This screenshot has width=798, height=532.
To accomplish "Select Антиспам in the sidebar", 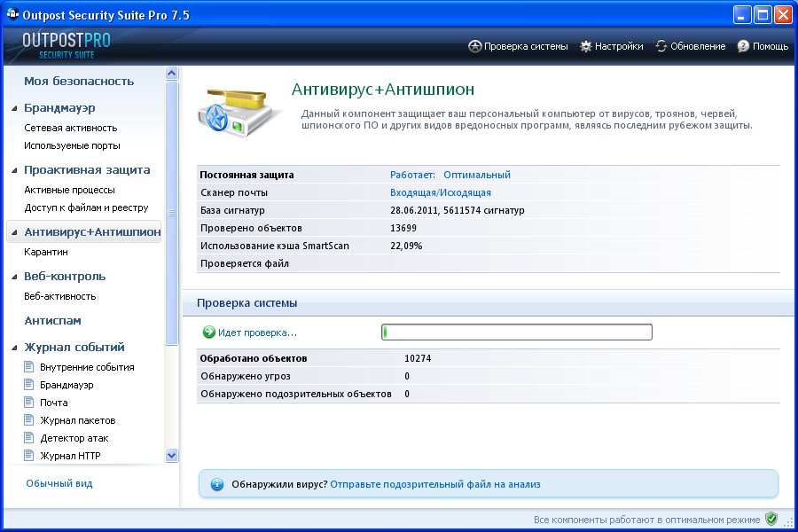I will pyautogui.click(x=53, y=321).
